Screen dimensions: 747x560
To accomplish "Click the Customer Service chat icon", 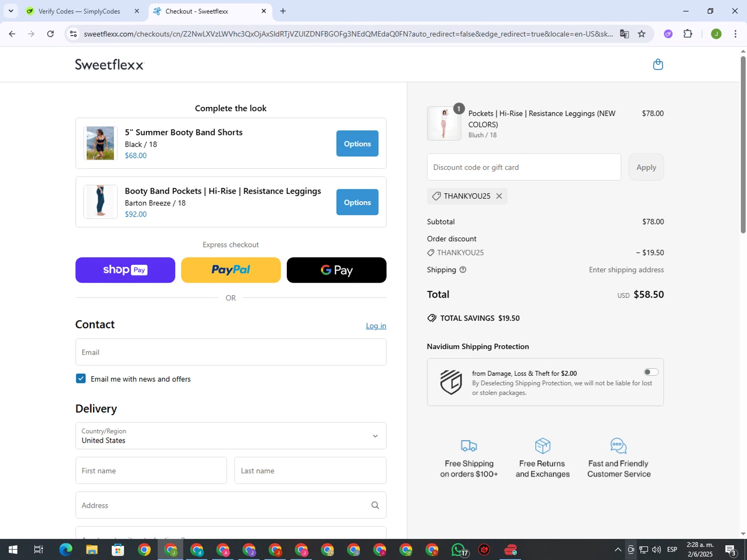I will tap(619, 446).
